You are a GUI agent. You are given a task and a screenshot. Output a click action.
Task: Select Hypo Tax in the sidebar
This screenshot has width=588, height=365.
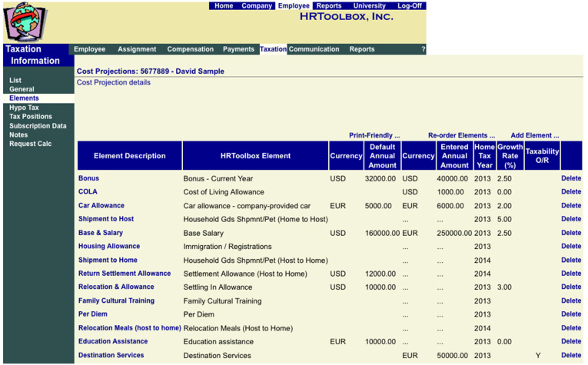(24, 108)
